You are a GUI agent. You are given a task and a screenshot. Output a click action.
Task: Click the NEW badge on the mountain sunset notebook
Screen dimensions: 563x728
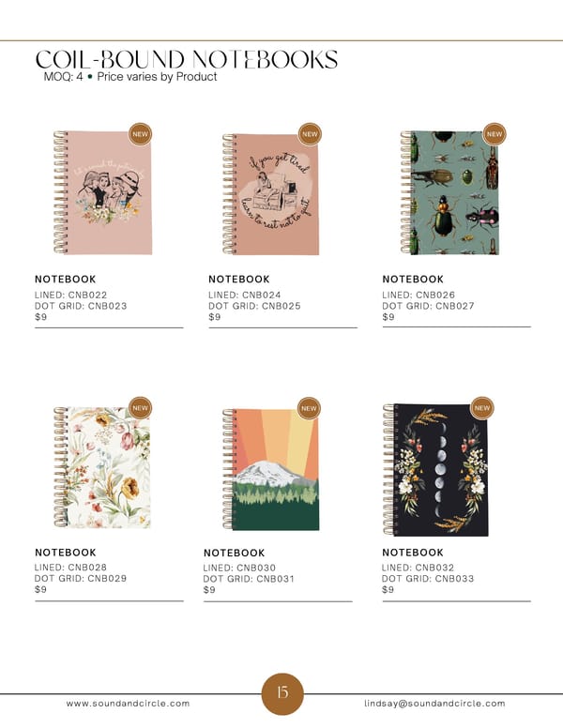(309, 409)
